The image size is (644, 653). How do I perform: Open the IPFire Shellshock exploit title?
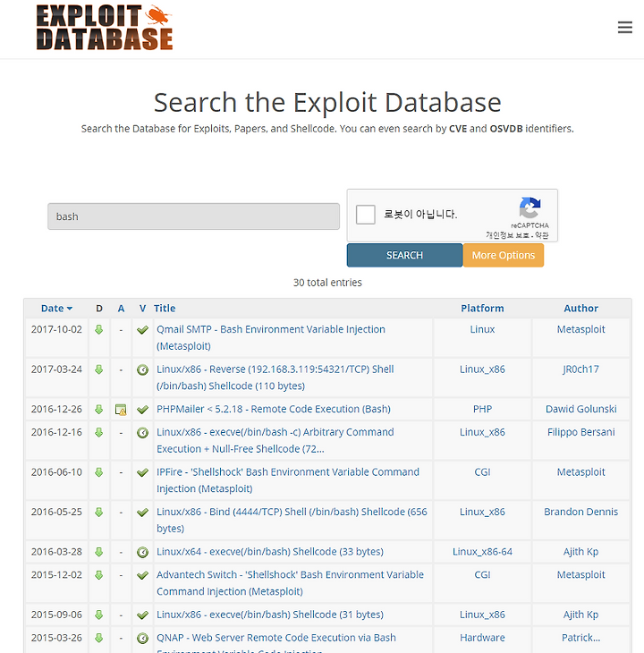[x=288, y=480]
